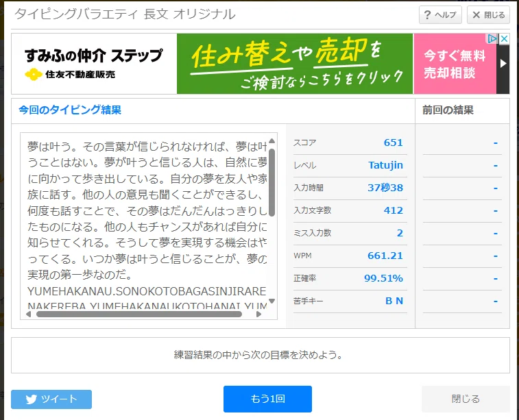Select the 入力時間 value 37秒38

[x=385, y=188]
